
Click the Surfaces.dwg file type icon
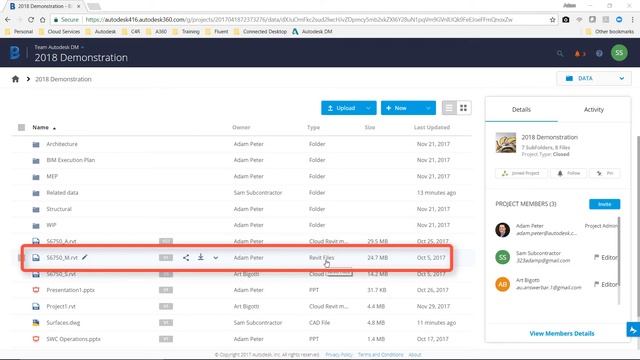click(x=36, y=323)
